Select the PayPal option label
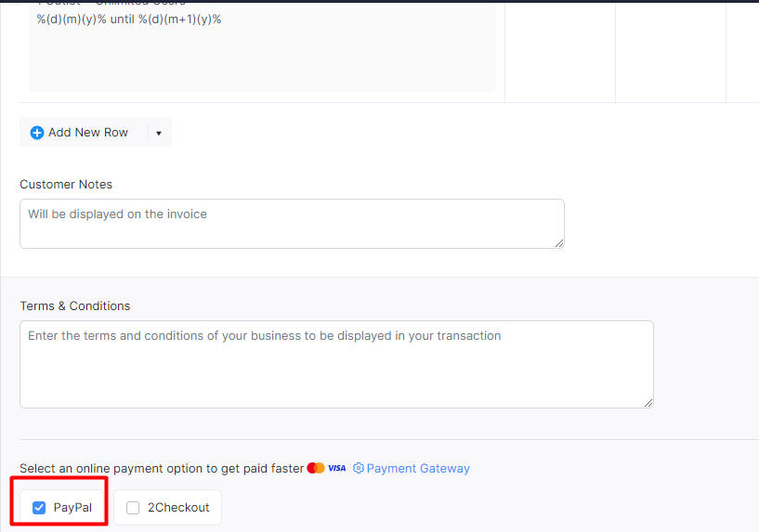Viewport: 759px width, 532px height. [72, 507]
